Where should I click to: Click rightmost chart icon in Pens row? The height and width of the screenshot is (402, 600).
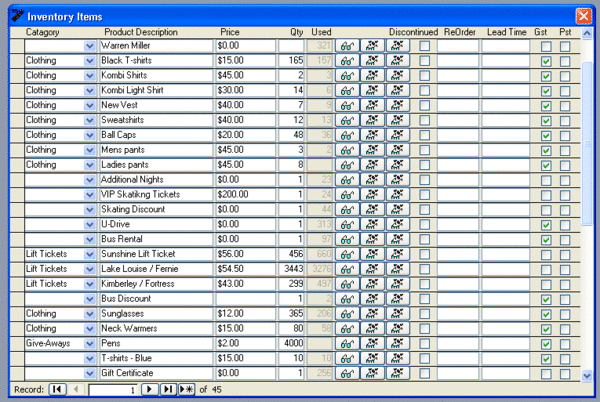pos(398,343)
